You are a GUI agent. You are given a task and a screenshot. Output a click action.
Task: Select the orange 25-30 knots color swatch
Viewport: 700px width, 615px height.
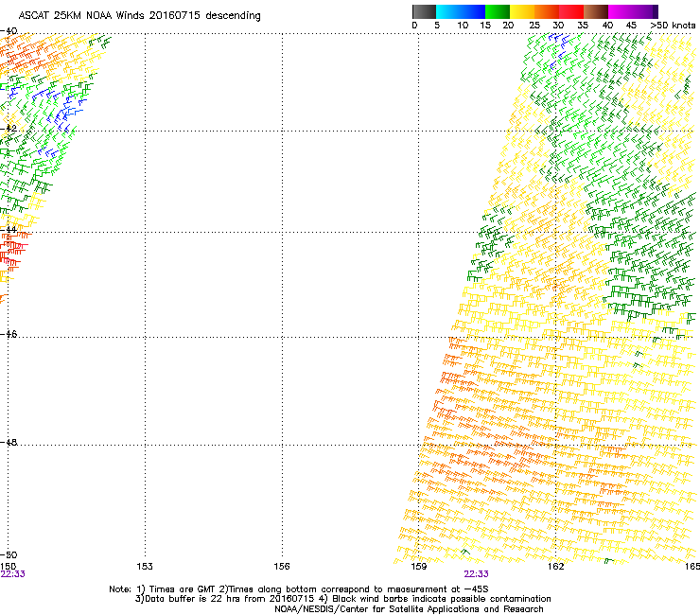click(547, 11)
